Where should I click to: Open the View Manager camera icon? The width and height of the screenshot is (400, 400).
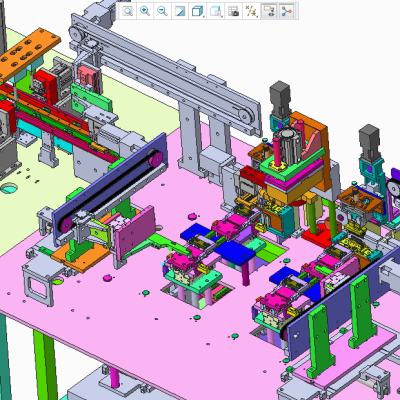(x=233, y=11)
